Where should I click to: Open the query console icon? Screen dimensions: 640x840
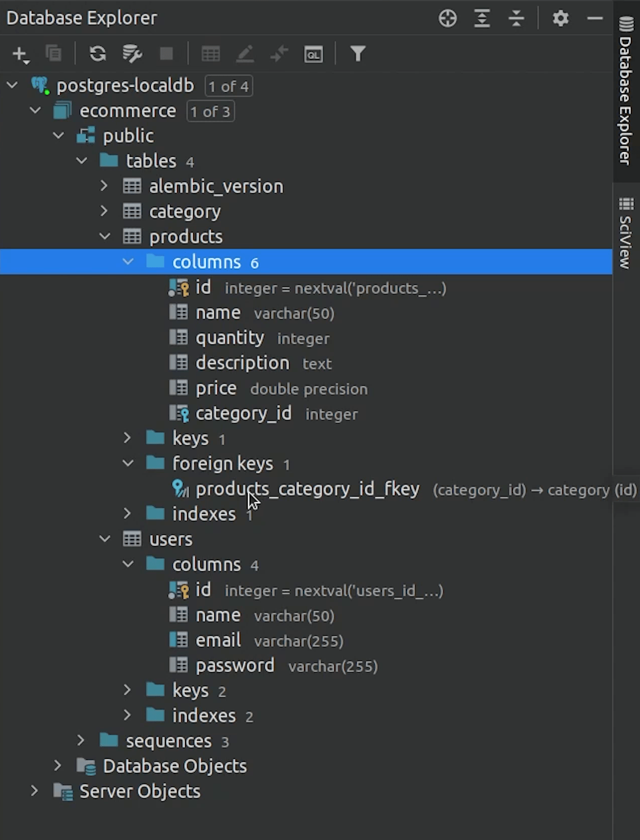click(313, 54)
